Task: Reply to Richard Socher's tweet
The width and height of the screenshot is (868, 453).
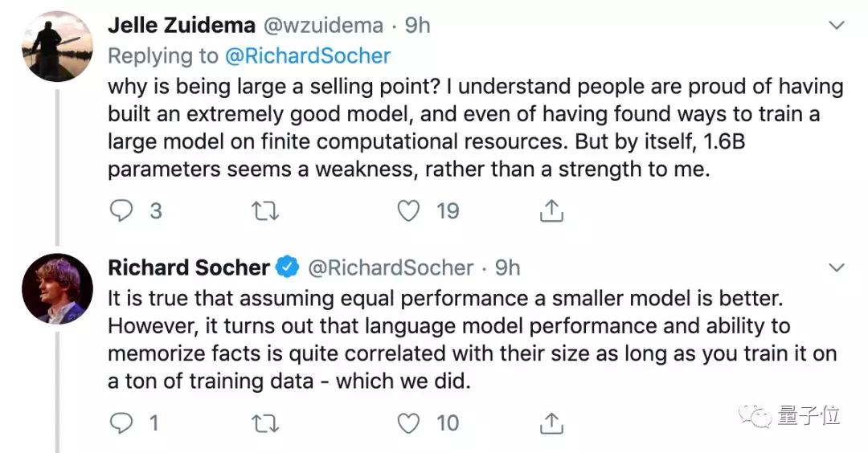Action: point(121,422)
